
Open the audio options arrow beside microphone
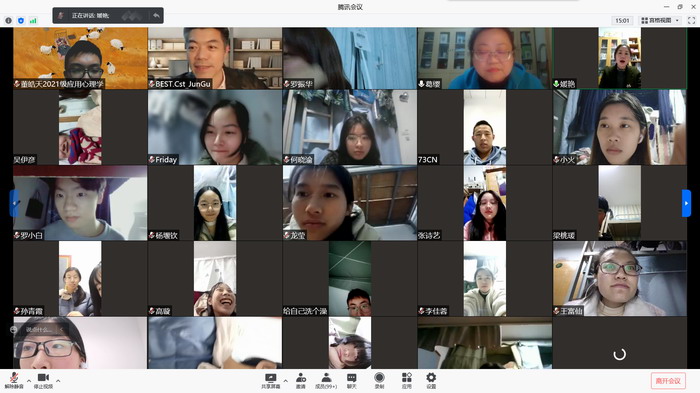29,381
